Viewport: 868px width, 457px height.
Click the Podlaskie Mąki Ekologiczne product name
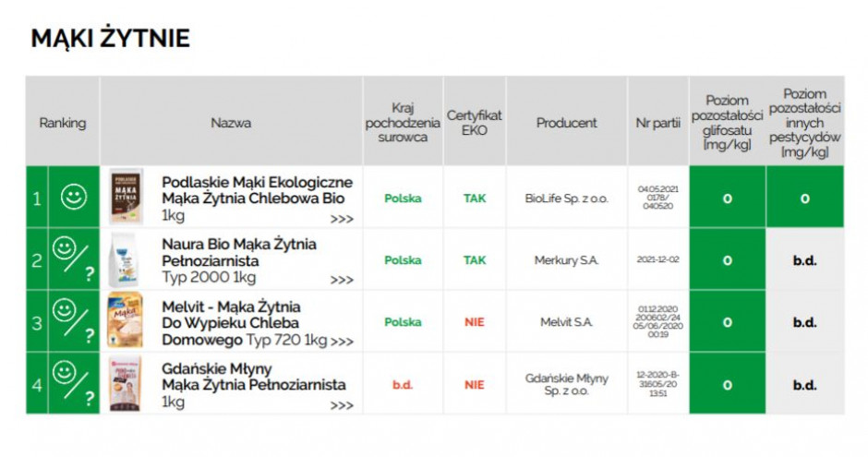[257, 190]
